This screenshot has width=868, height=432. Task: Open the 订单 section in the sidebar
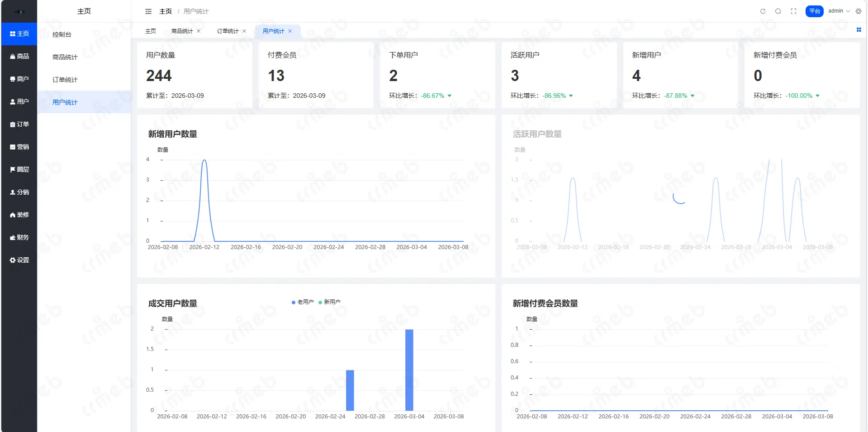click(x=19, y=125)
